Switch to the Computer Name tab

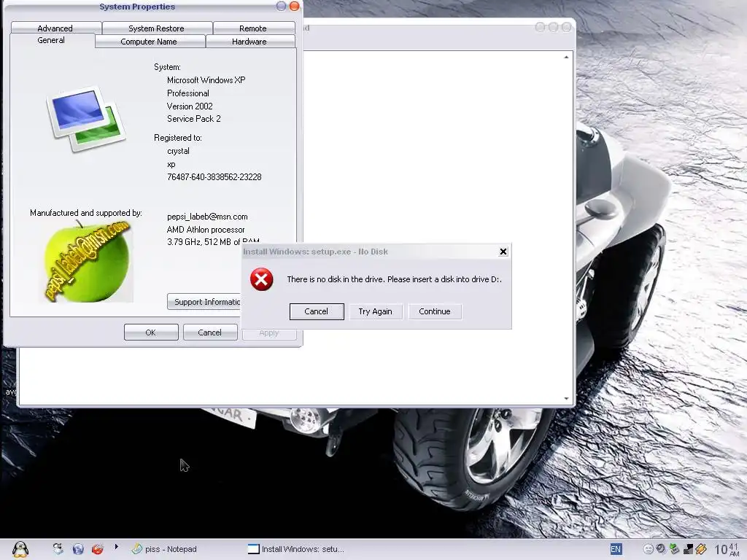pos(149,42)
